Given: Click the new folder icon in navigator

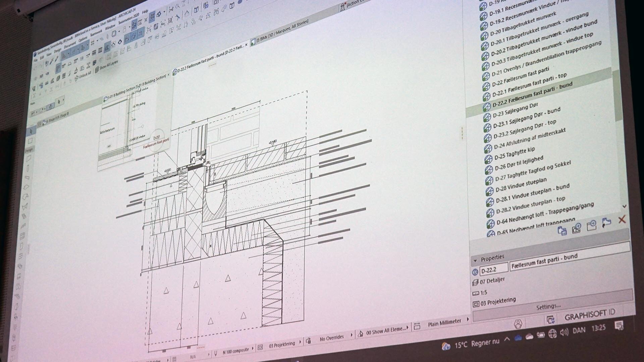Looking at the screenshot, I should [591, 226].
